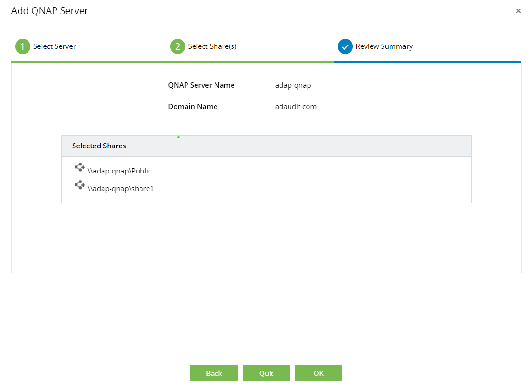Click the Add QNAP Server title
The width and height of the screenshot is (532, 392).
click(x=49, y=11)
